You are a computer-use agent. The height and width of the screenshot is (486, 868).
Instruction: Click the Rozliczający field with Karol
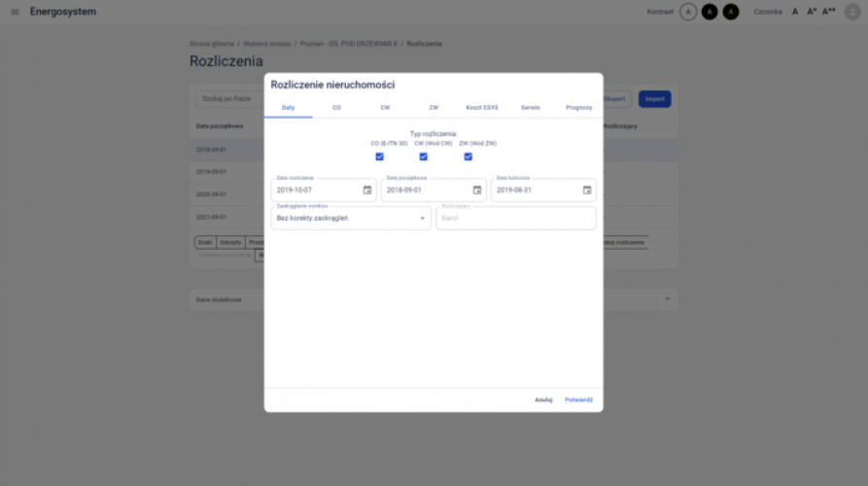click(516, 218)
